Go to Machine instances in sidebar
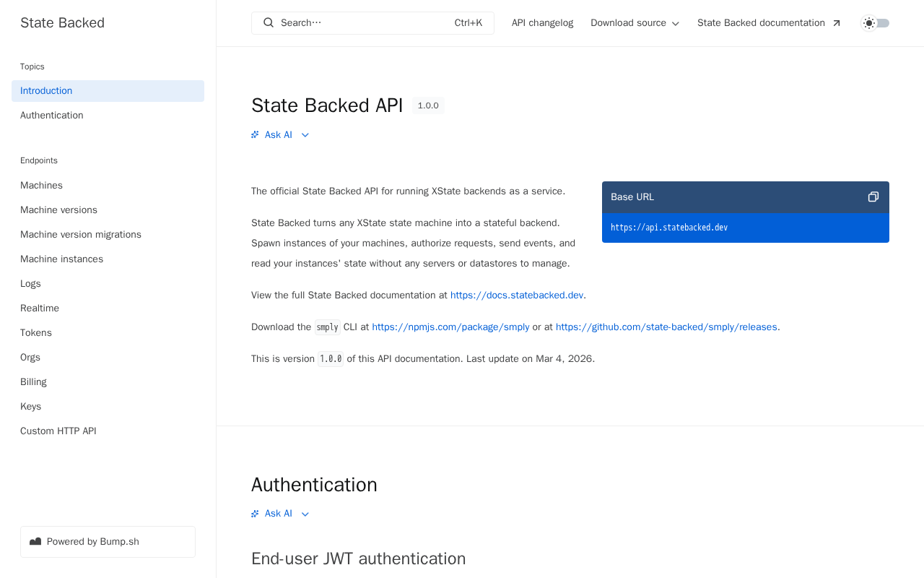The height and width of the screenshot is (578, 924). tap(61, 259)
